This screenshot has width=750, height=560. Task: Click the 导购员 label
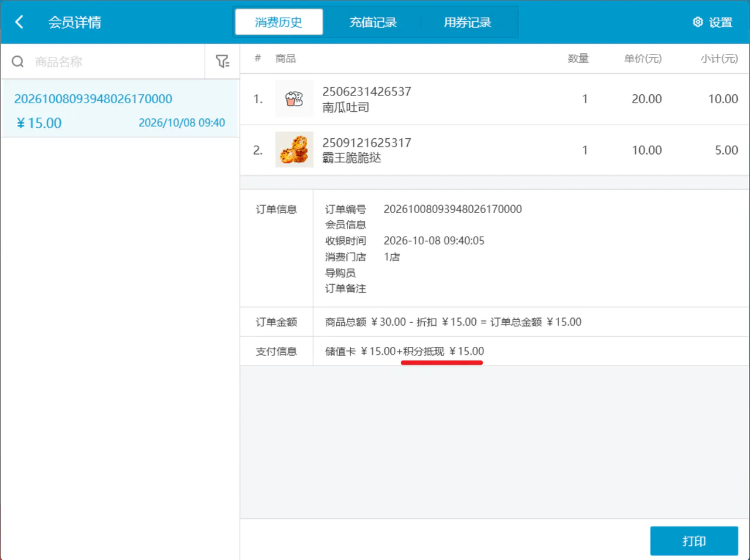click(x=340, y=273)
